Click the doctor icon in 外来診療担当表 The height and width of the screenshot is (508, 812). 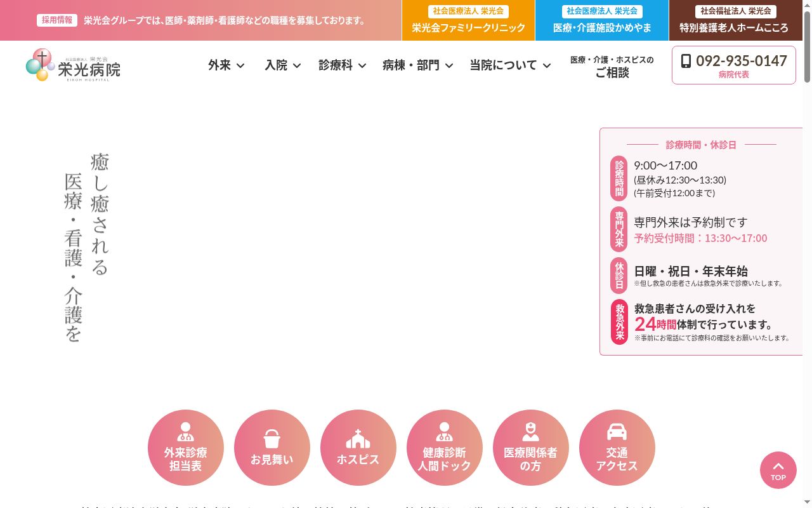point(186,432)
